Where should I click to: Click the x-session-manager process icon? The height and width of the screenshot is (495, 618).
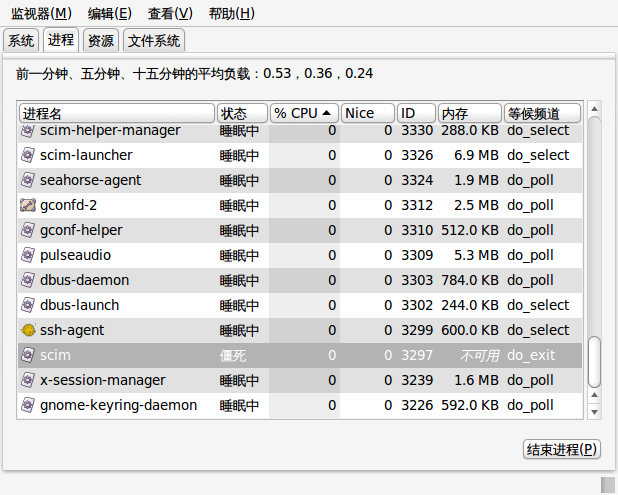(x=28, y=380)
